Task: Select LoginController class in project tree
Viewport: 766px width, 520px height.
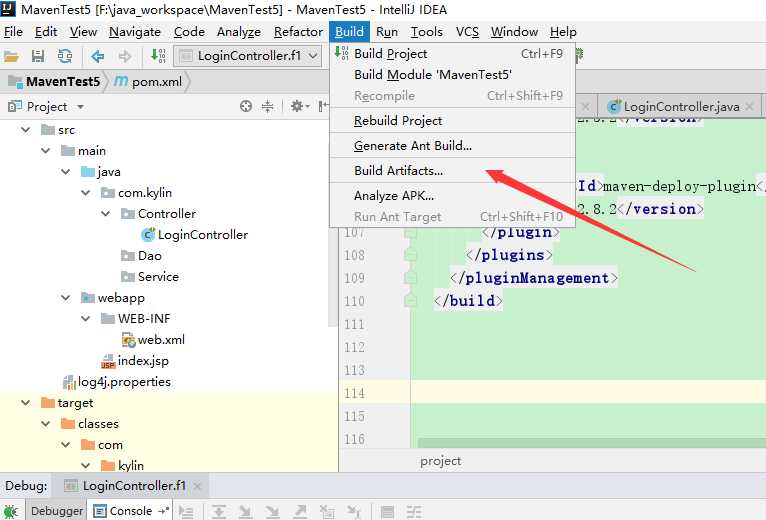Action: [x=194, y=235]
